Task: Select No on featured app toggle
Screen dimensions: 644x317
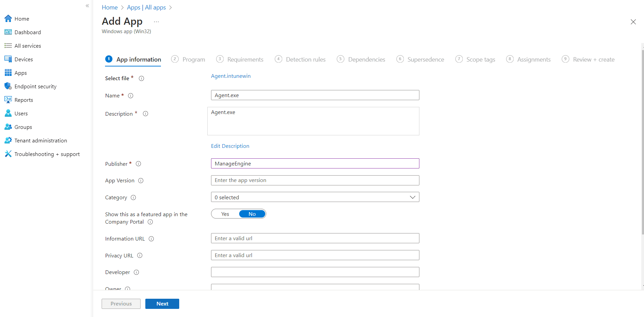Action: coord(252,214)
